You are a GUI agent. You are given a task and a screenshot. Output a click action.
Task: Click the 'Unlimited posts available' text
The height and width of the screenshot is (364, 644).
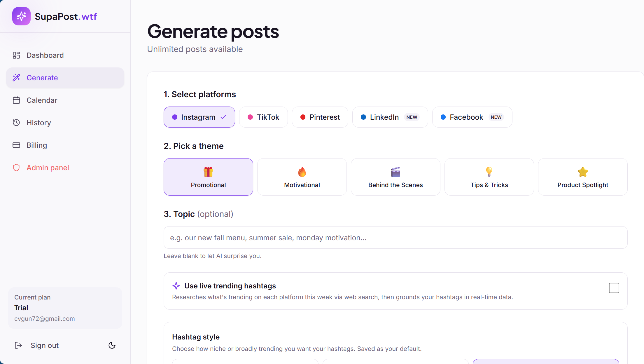point(195,49)
